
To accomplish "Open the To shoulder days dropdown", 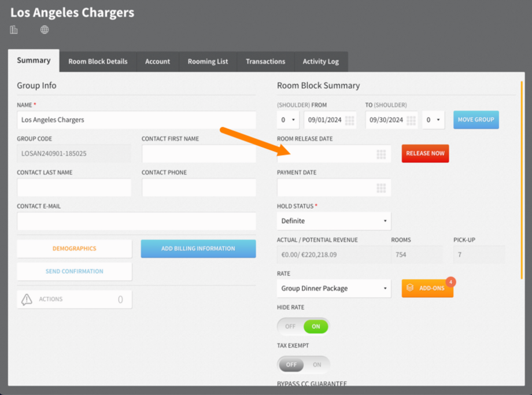I will [433, 120].
